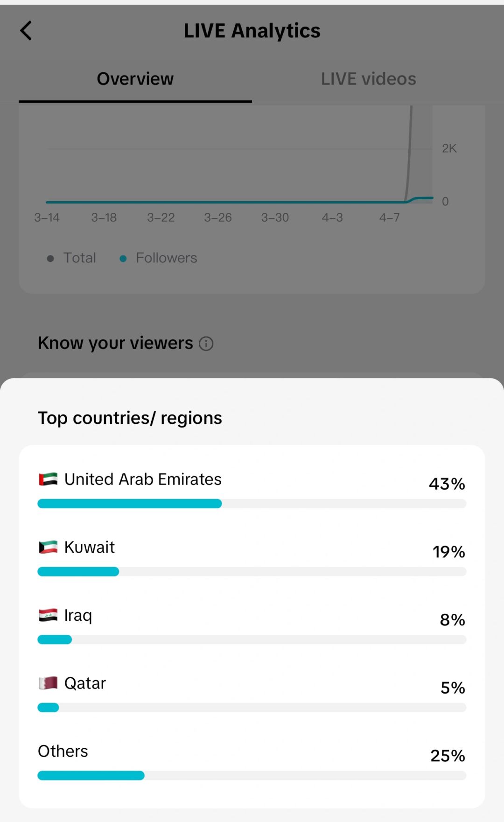
Task: Tap the back arrow icon
Action: (x=26, y=31)
